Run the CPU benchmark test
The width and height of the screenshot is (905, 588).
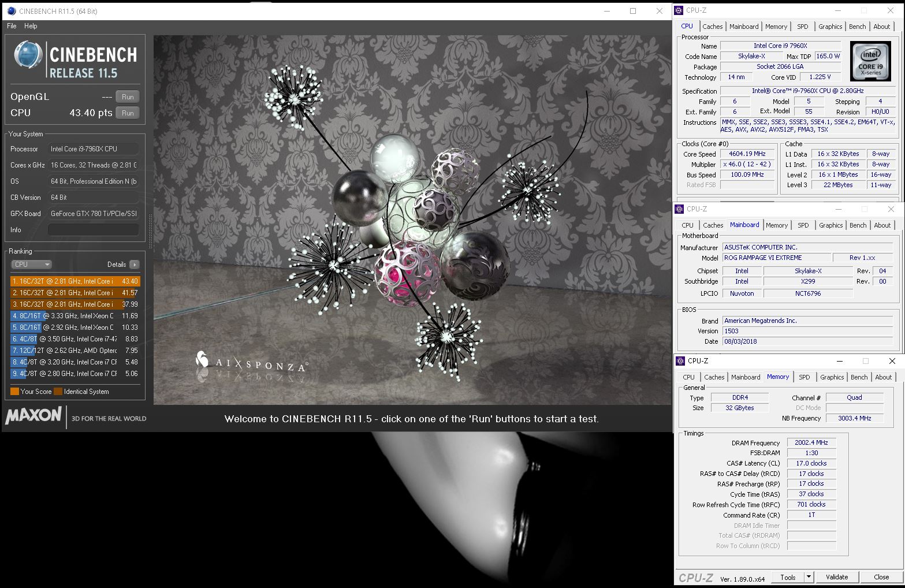[x=128, y=113]
